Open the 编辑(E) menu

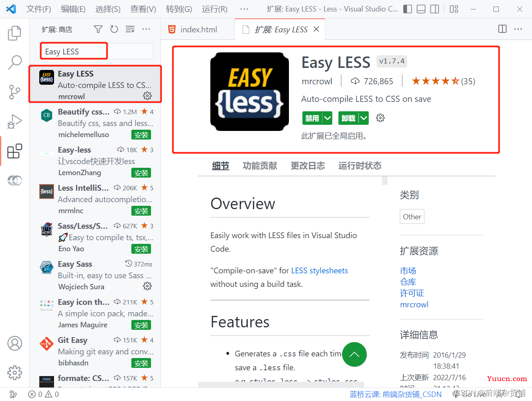click(x=73, y=9)
